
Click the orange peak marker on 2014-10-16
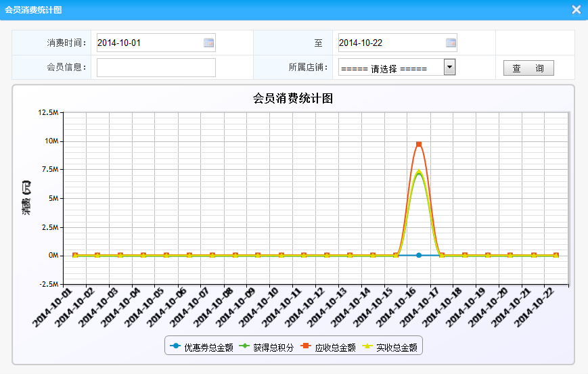click(x=419, y=144)
